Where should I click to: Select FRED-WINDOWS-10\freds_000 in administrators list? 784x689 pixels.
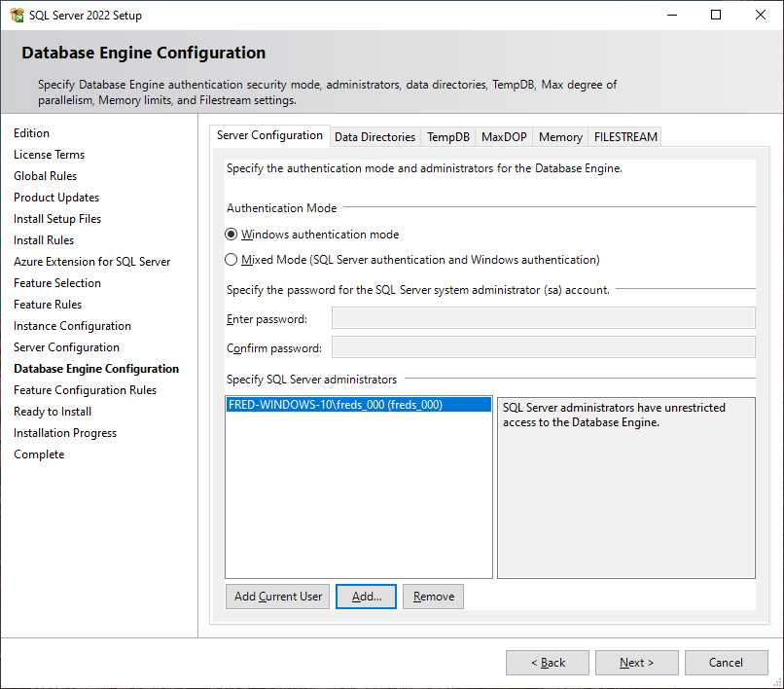point(359,404)
